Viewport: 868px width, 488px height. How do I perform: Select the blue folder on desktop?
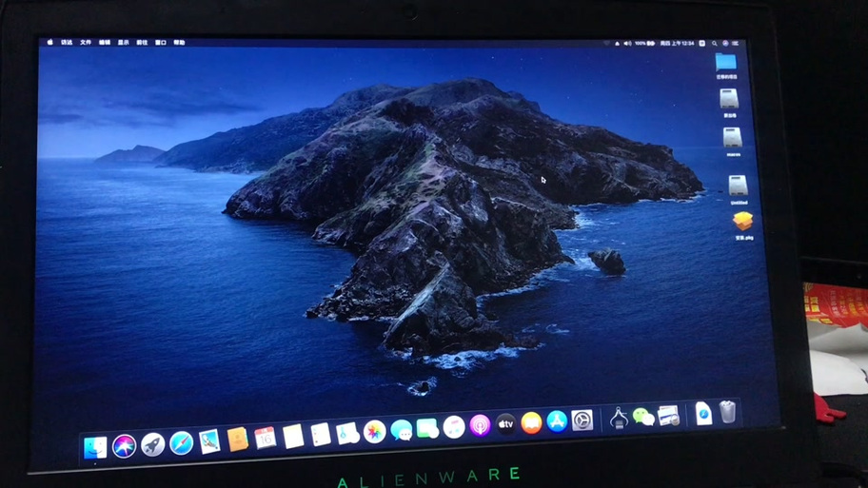(726, 62)
